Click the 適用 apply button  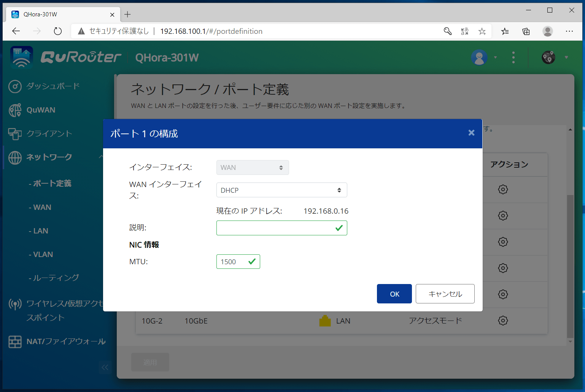(x=150, y=362)
